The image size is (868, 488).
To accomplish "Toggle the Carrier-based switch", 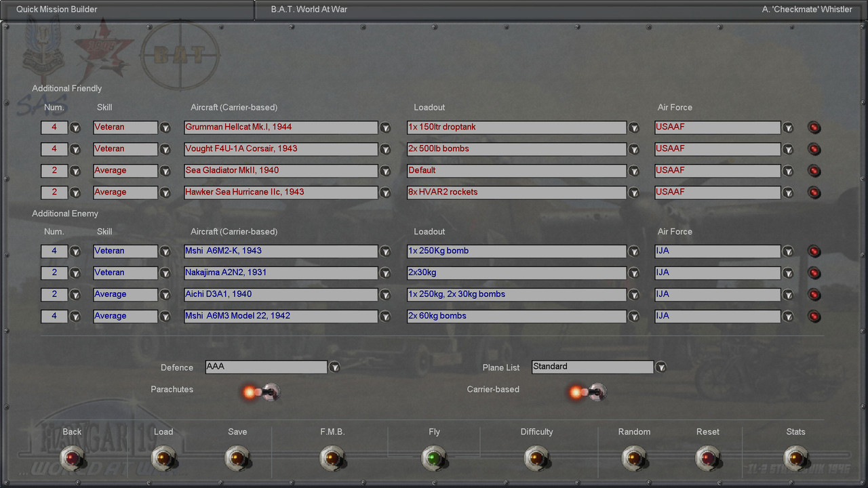I will click(588, 391).
